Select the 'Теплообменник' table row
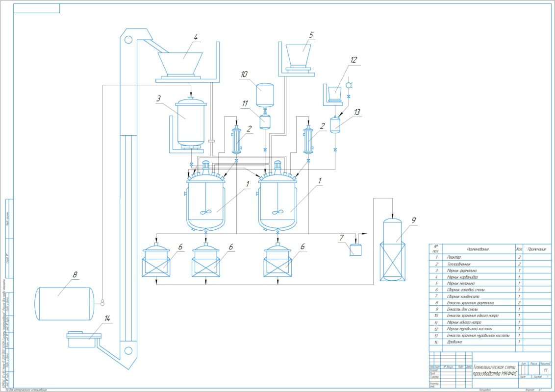This screenshot has height=392, width=555. point(490,264)
